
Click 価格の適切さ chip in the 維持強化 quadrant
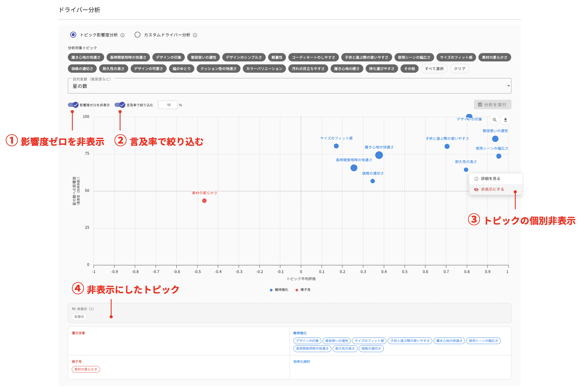[x=371, y=349]
